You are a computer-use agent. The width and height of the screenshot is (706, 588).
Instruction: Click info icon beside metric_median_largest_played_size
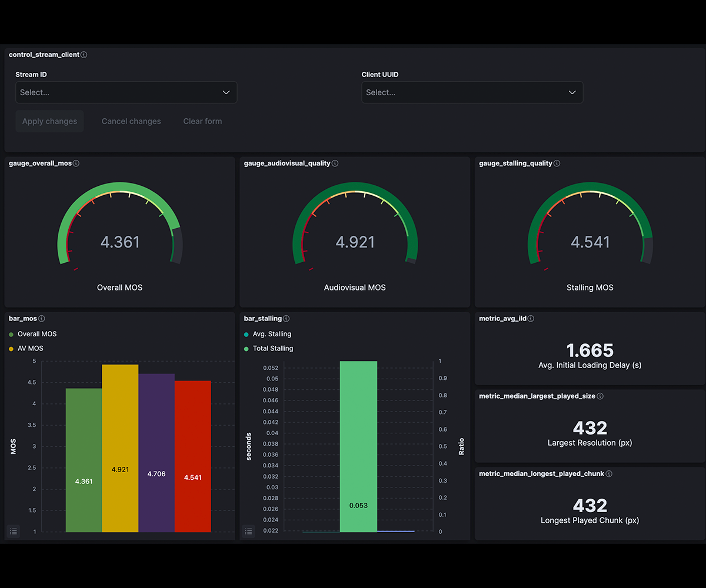pyautogui.click(x=600, y=396)
